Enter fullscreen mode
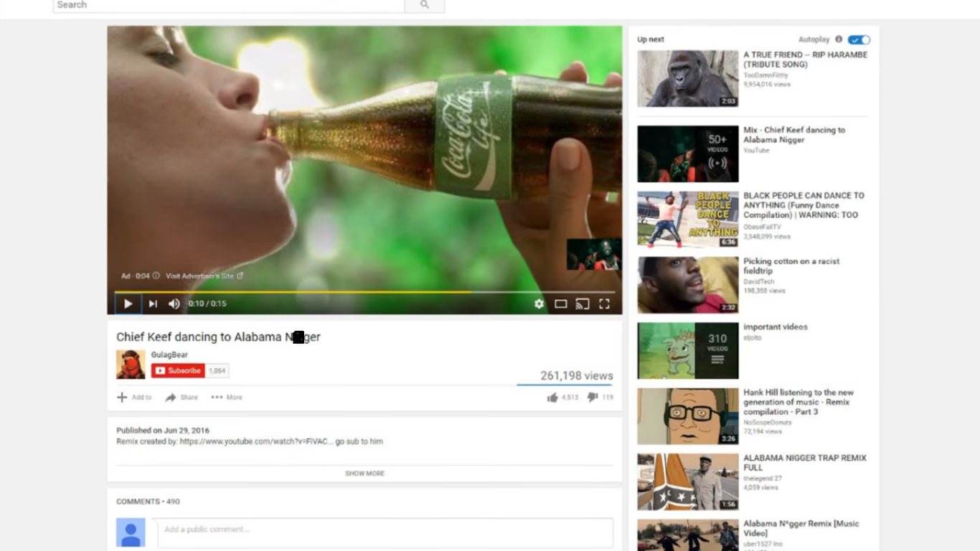This screenshot has width=980, height=551. pos(604,303)
